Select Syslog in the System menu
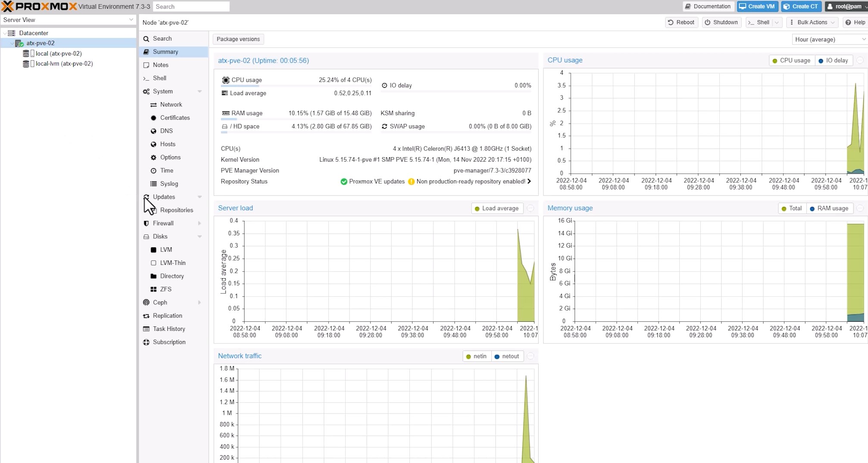 (x=169, y=183)
